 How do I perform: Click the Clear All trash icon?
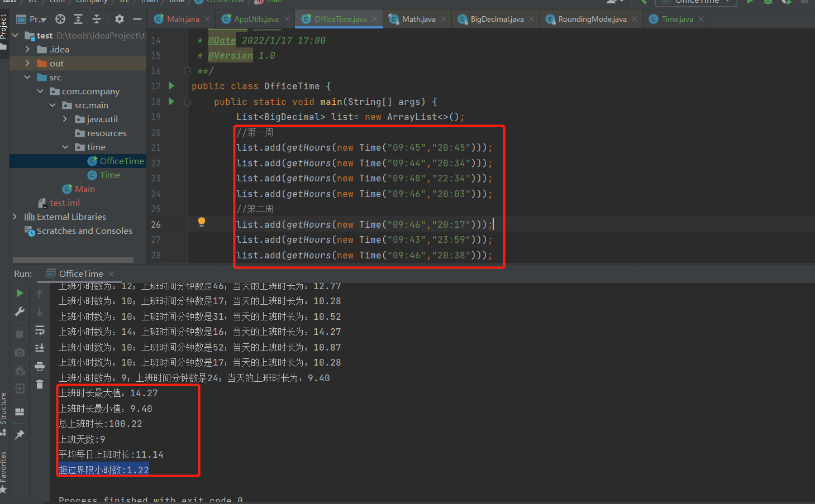pyautogui.click(x=40, y=384)
